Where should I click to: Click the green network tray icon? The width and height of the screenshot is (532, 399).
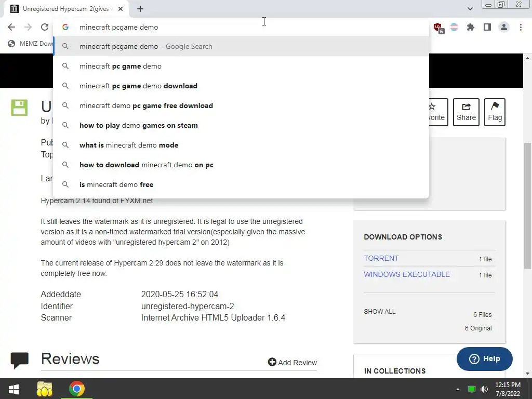pos(471,389)
